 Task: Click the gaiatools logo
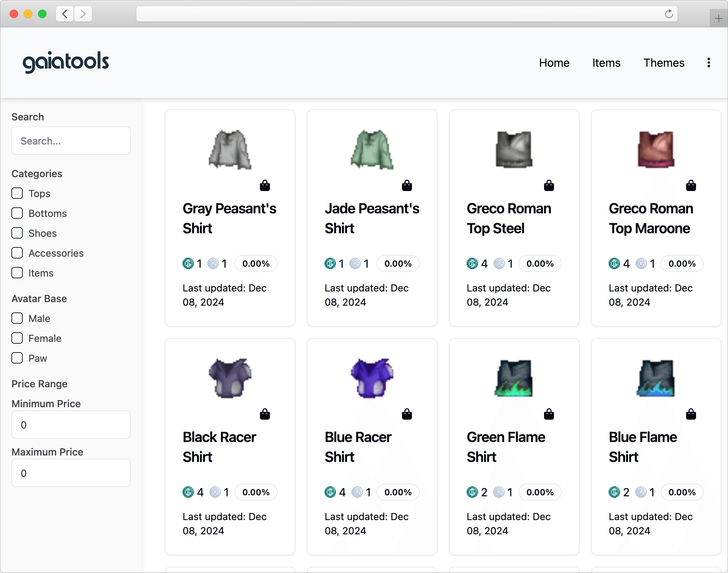click(66, 61)
